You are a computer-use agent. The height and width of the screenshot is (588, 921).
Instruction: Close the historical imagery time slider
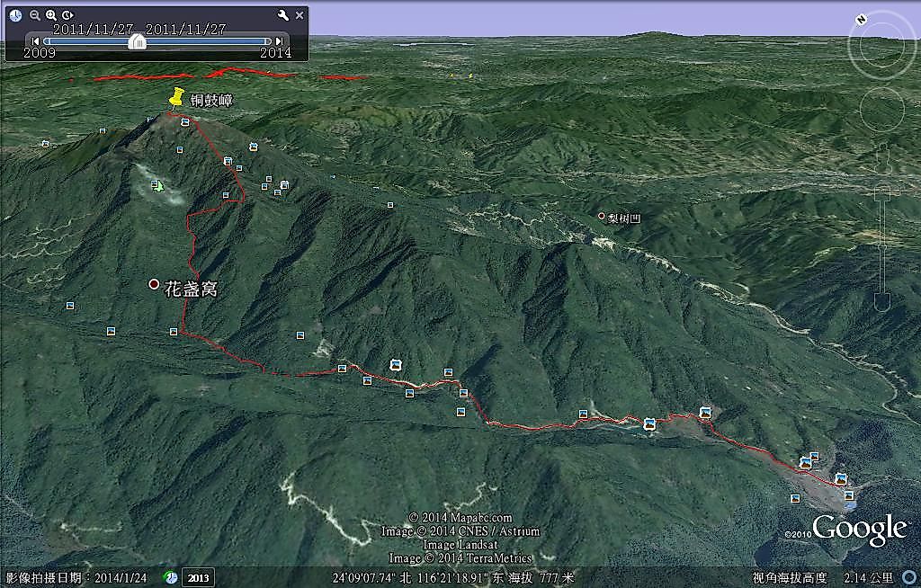pos(300,15)
